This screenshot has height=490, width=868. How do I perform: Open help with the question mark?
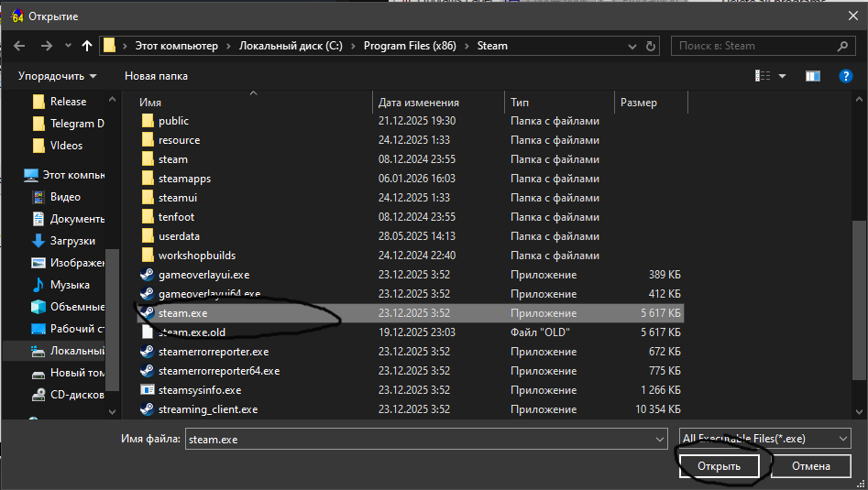pyautogui.click(x=846, y=76)
